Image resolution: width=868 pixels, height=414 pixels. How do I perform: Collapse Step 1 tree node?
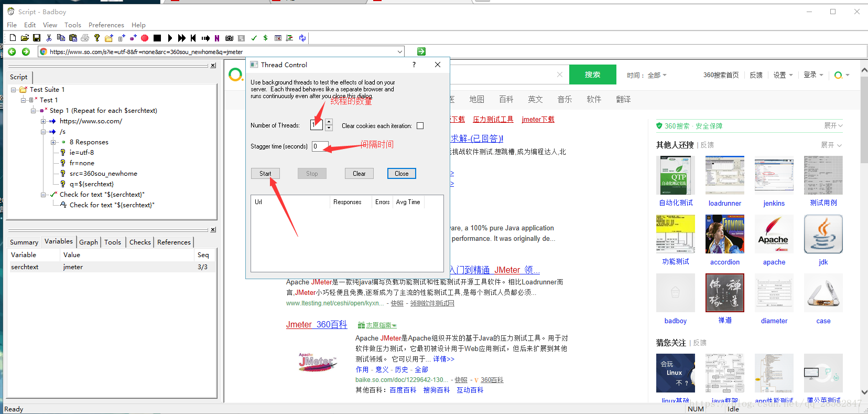pos(34,111)
